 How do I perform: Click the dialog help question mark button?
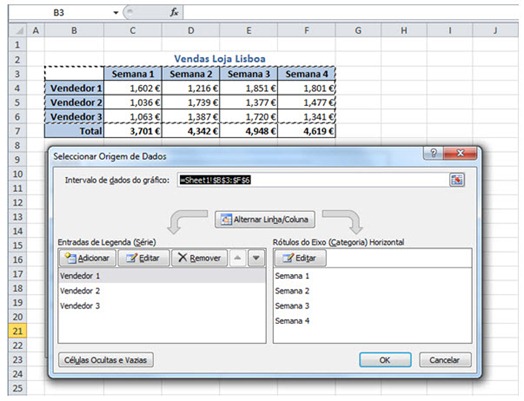point(433,153)
